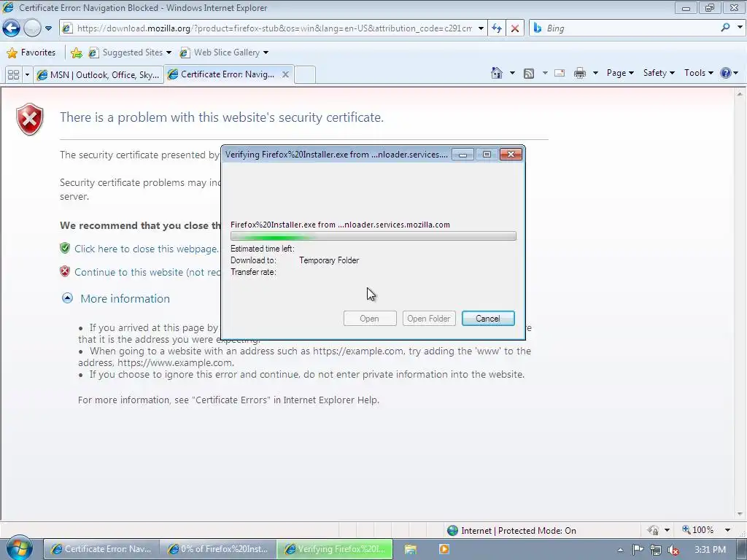Click the search magnifier icon

(725, 28)
